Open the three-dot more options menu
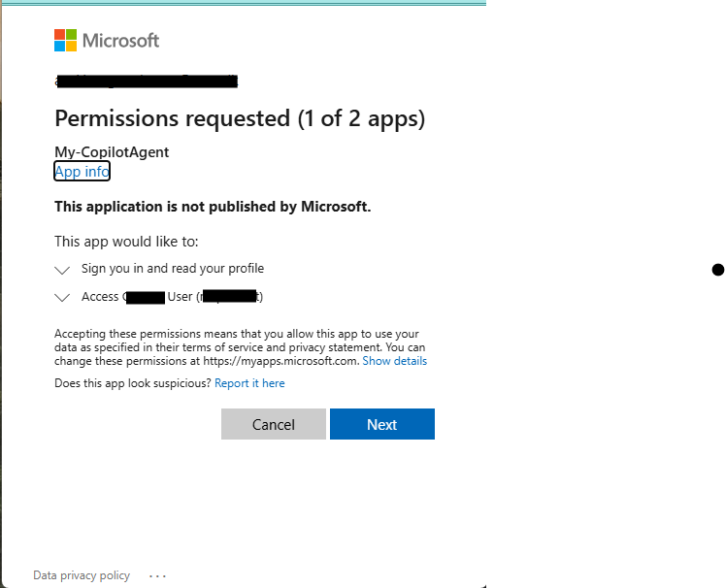This screenshot has width=725, height=588. click(x=157, y=576)
